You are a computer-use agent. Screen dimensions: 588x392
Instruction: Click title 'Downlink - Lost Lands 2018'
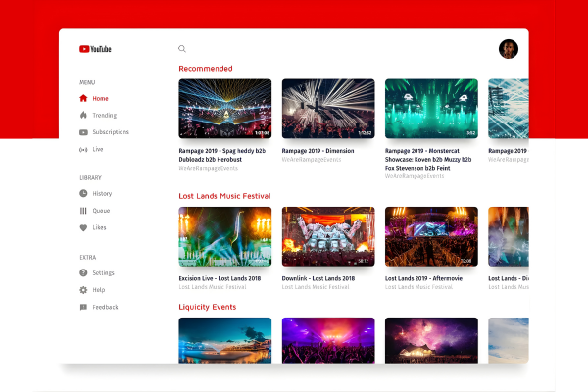(318, 278)
